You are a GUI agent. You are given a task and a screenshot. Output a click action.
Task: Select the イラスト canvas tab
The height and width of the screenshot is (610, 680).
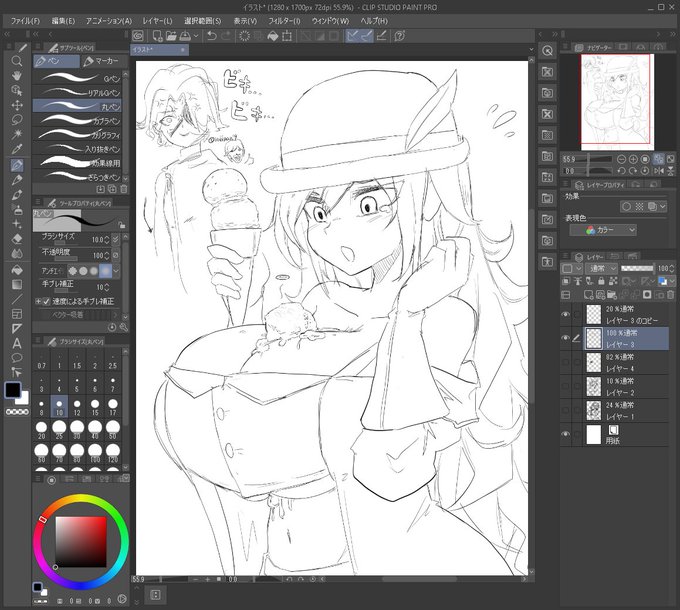tap(160, 50)
